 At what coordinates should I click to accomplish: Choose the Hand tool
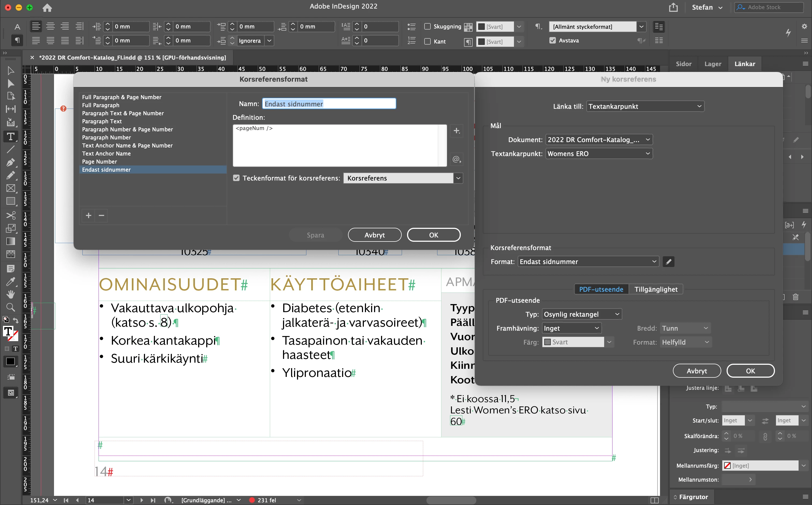coord(11,294)
